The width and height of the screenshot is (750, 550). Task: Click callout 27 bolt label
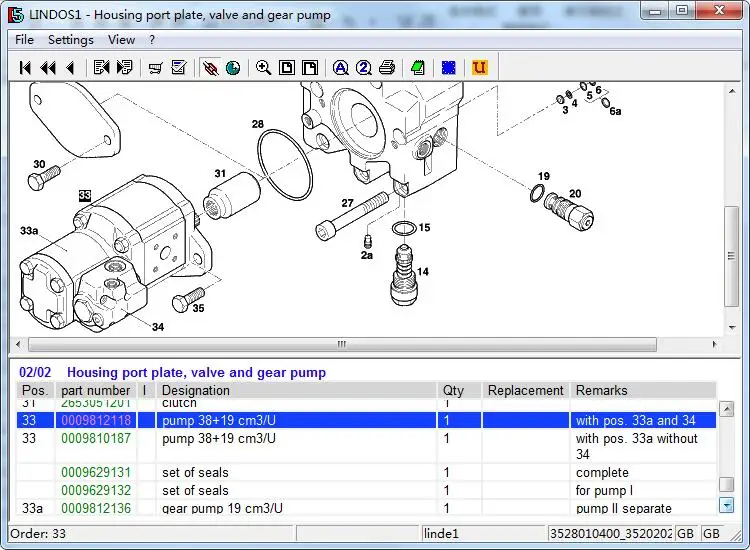[347, 203]
